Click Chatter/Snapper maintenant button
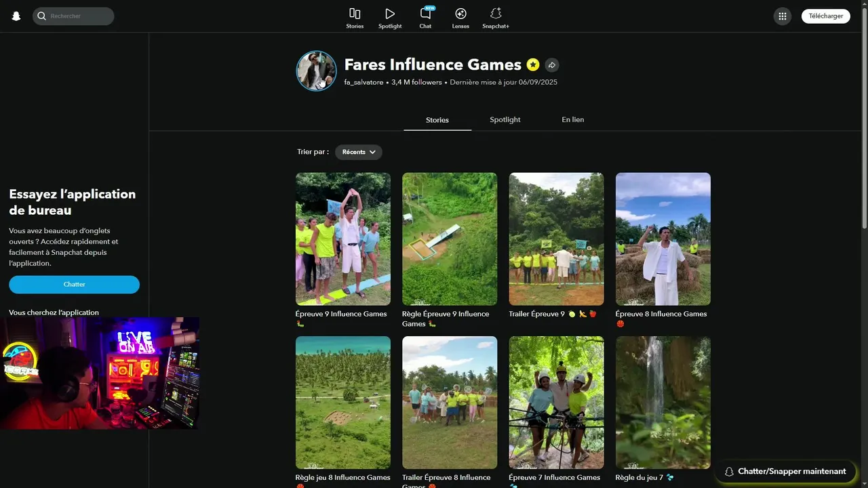Screen dimensions: 868x488 pyautogui.click(x=785, y=471)
